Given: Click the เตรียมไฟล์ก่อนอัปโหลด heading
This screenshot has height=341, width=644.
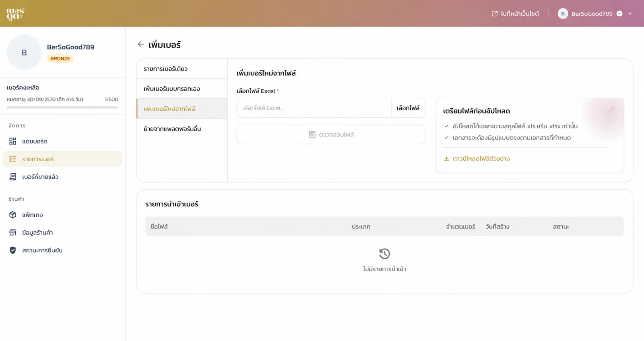Looking at the screenshot, I should click(477, 111).
